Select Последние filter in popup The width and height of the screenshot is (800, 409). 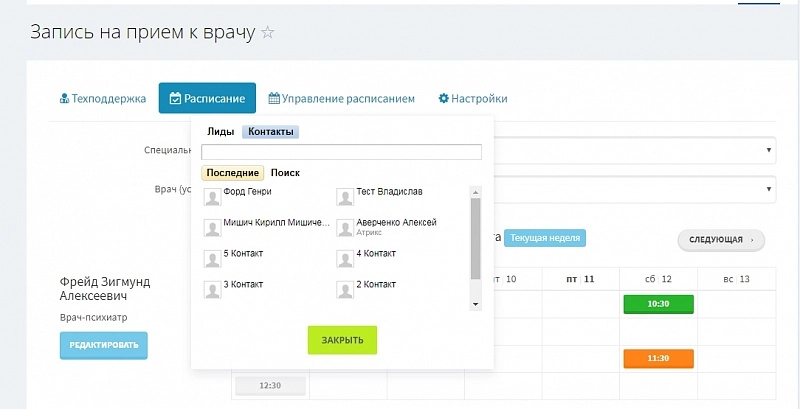232,173
